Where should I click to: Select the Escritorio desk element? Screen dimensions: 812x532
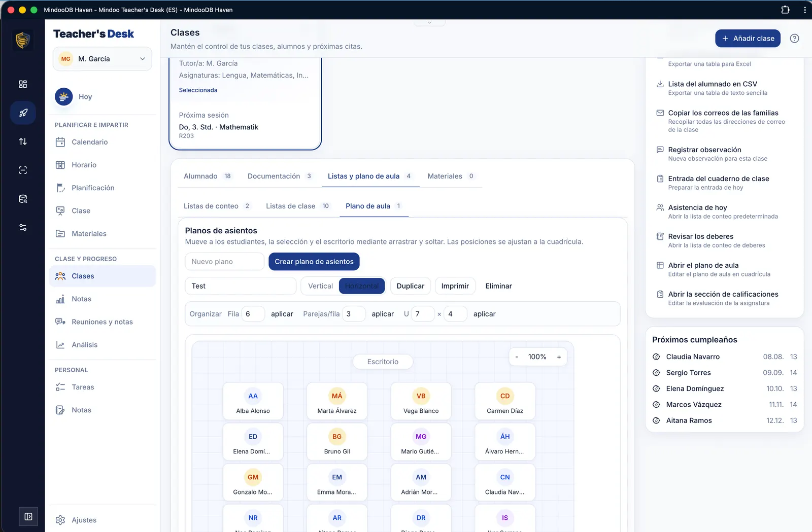coord(383,362)
